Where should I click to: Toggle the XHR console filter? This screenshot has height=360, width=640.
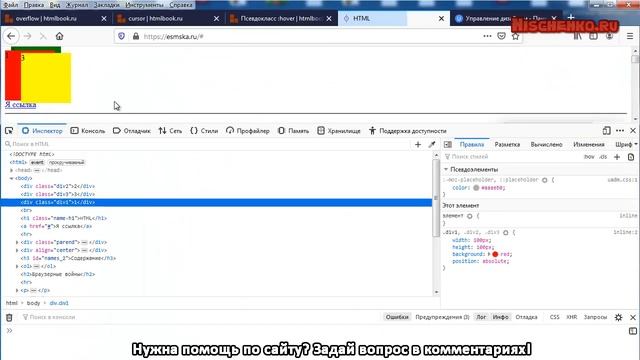click(571, 317)
